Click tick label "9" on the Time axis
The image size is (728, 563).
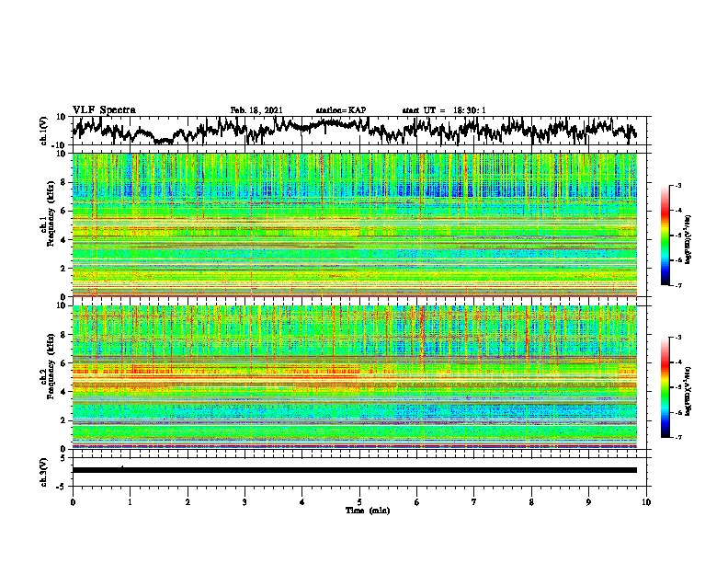(588, 502)
